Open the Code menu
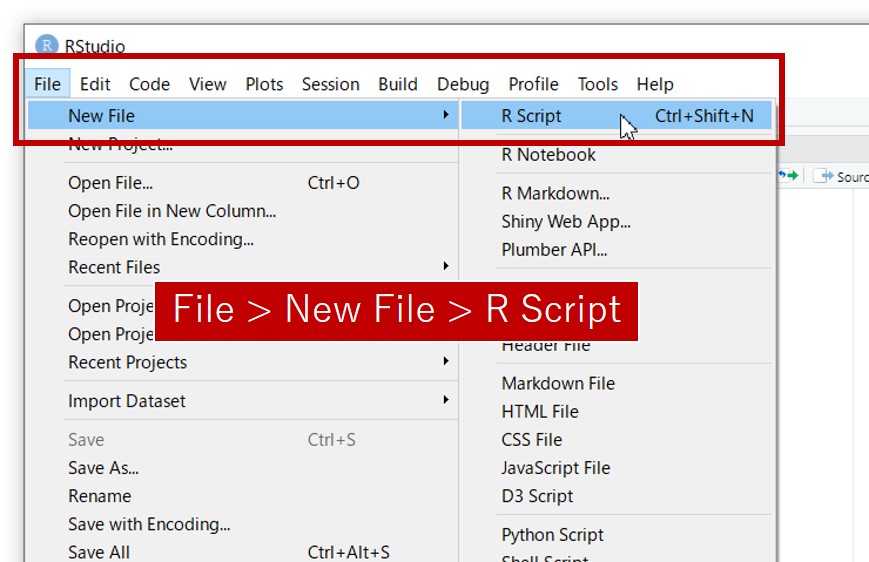Screen dimensions: 869x562 pos(149,84)
